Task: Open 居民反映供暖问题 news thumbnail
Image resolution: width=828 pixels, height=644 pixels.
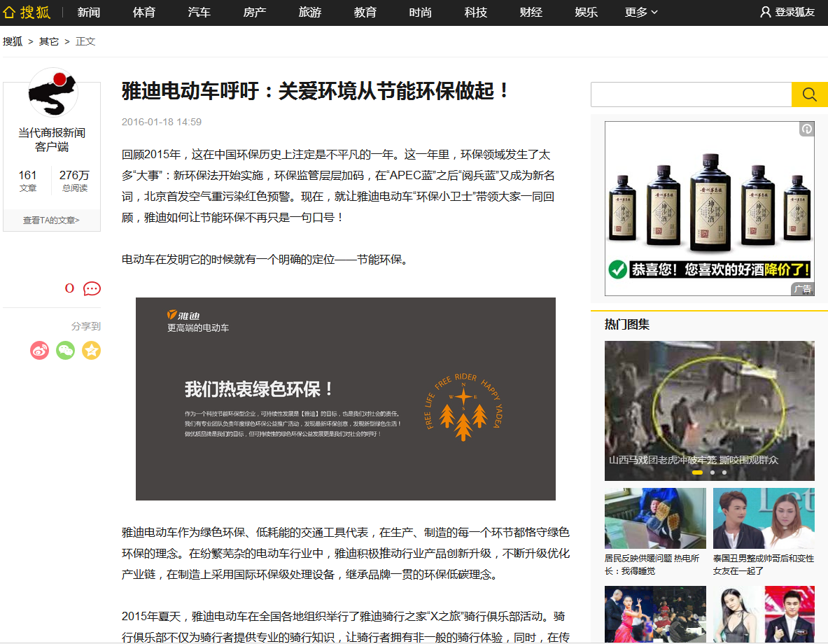Action: (x=655, y=519)
